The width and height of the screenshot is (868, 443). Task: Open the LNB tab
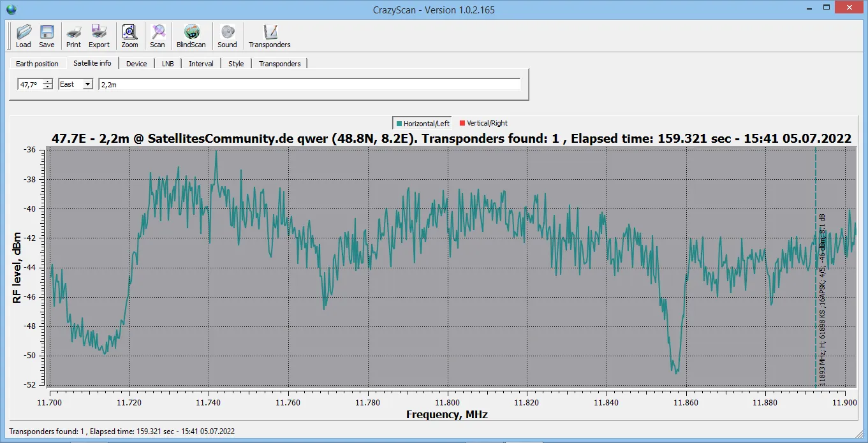pyautogui.click(x=168, y=64)
